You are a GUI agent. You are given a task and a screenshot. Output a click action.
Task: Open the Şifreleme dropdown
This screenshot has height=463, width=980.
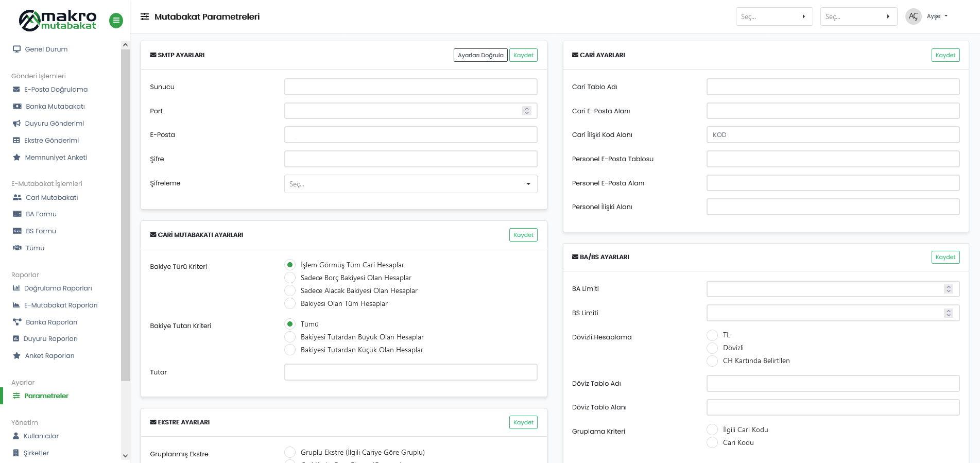(x=410, y=184)
